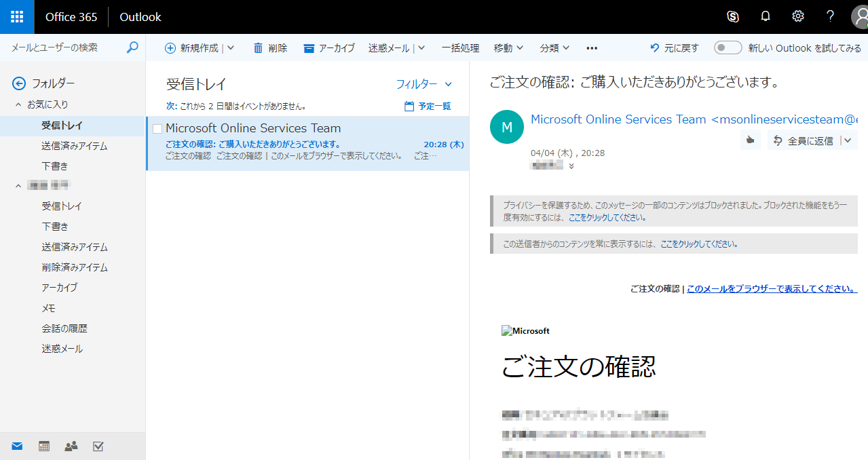The height and width of the screenshot is (460, 868).
Task: Switch to Mail module icon
Action: 17,446
